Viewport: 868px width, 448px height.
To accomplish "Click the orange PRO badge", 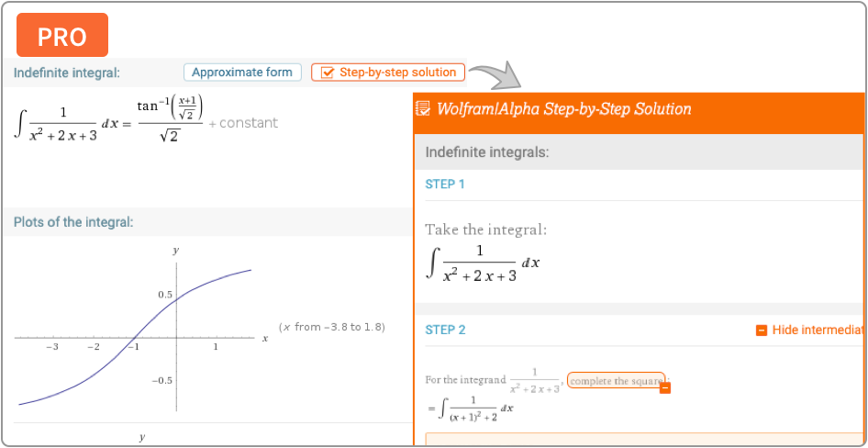I will 62,36.
